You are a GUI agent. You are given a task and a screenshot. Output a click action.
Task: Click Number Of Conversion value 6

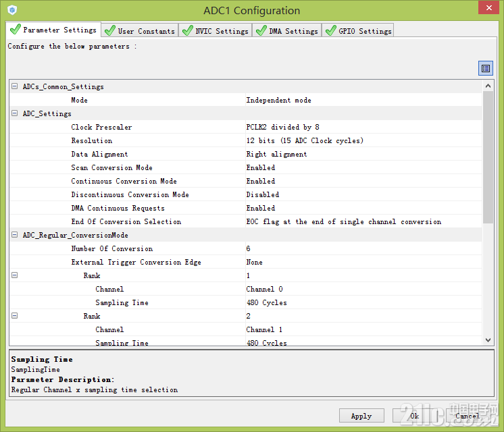tap(248, 248)
